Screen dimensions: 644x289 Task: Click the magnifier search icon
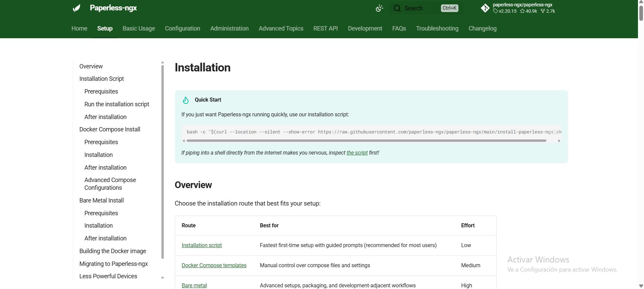[x=397, y=8]
